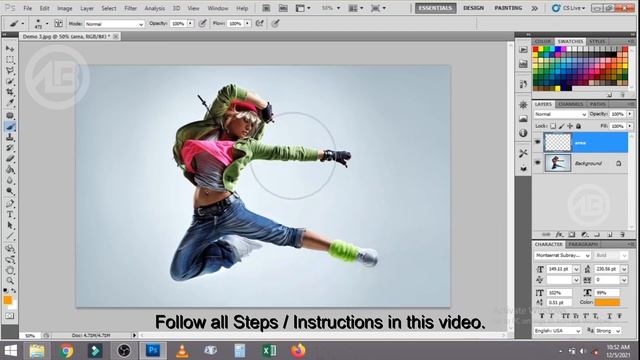Click the delete layer trash icon
Viewport: 640px width, 360px height.
(x=622, y=235)
